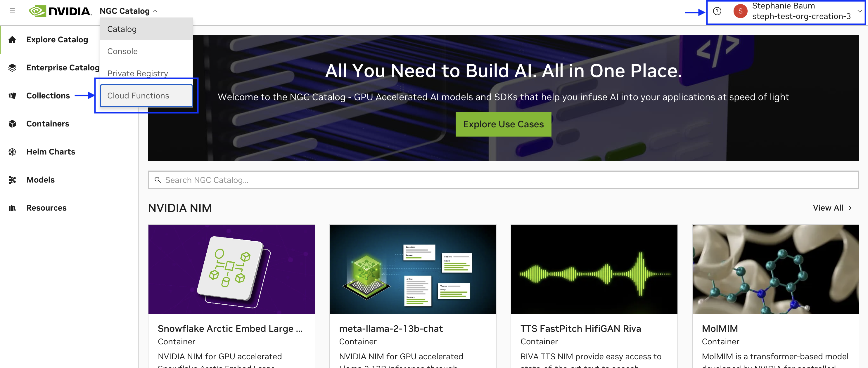Click the Models sidebar icon

point(13,180)
